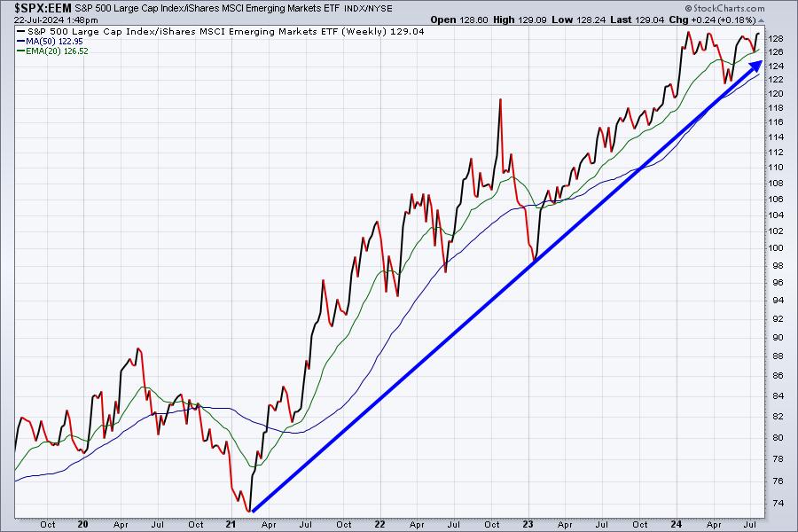
Task: Click the $SPX:EEM ticker symbol
Action: pos(35,8)
